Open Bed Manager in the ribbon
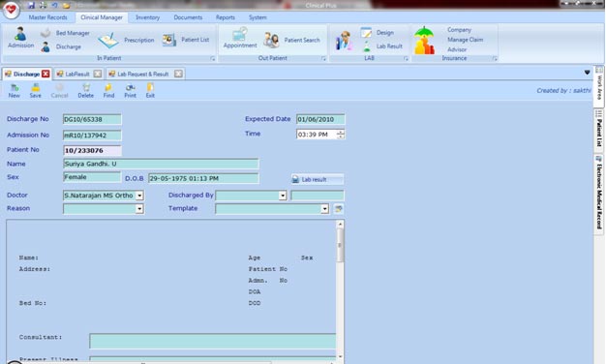Screen dimensions: 606x364 (65, 33)
